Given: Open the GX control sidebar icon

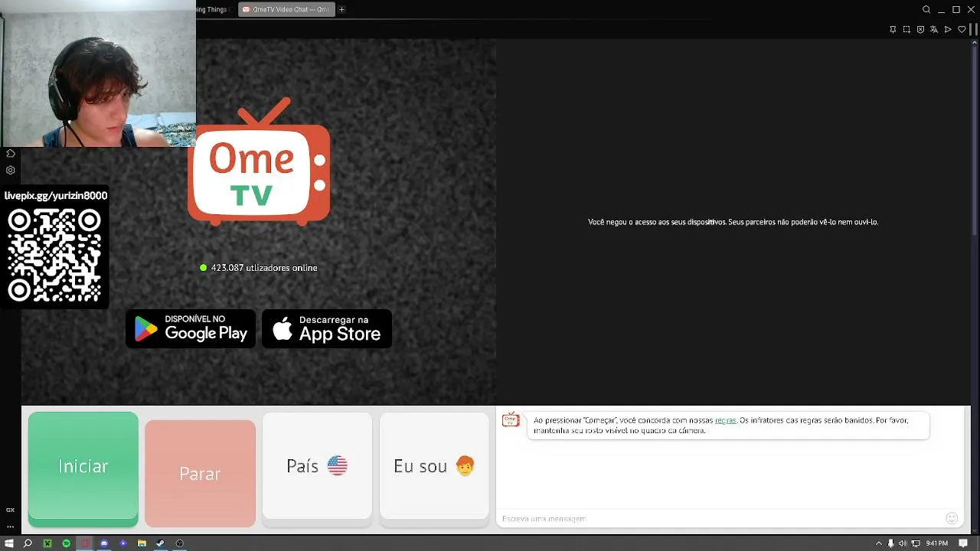Looking at the screenshot, I should point(10,510).
